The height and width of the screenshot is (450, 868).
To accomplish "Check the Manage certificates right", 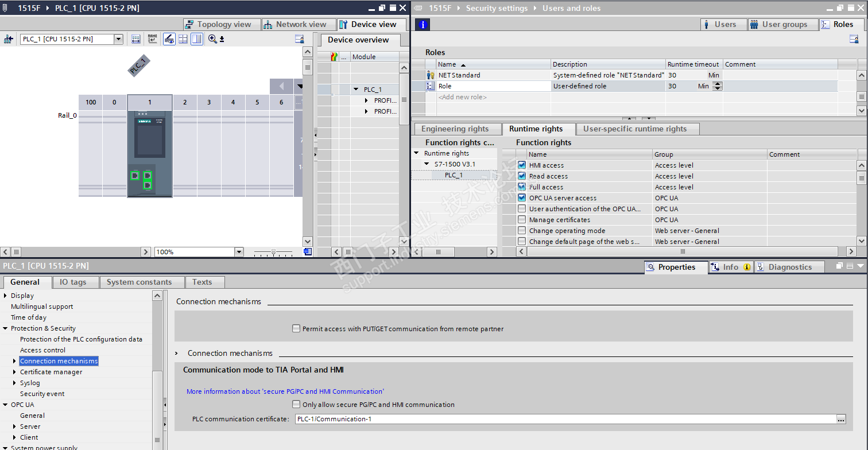I will pos(521,220).
